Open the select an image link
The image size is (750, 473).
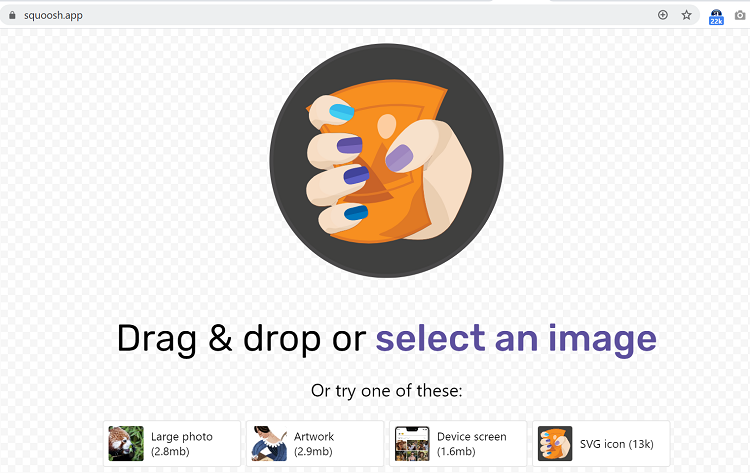pyautogui.click(x=516, y=339)
